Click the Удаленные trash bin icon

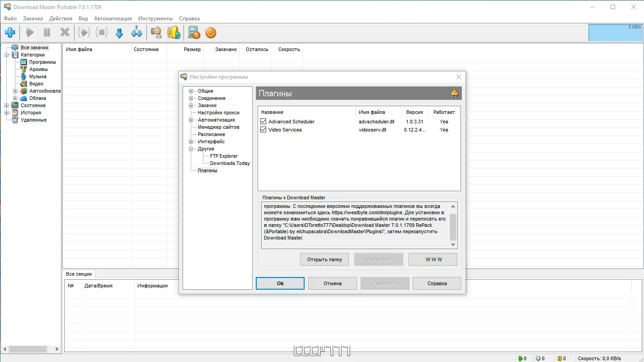[15, 120]
